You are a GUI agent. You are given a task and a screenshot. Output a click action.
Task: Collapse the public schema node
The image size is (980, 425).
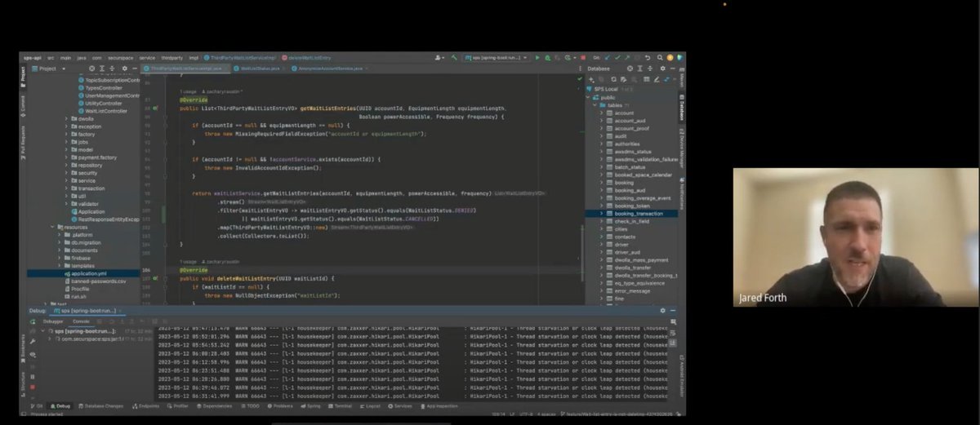coord(587,97)
